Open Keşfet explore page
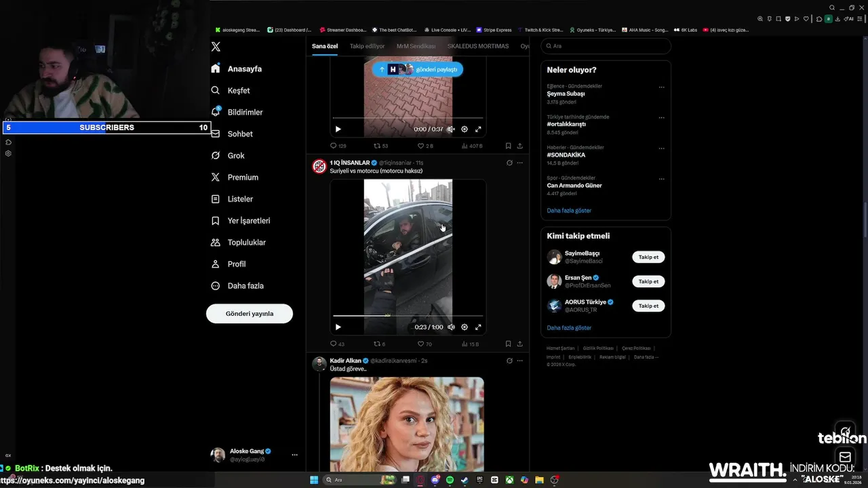This screenshot has width=868, height=488. (231, 90)
